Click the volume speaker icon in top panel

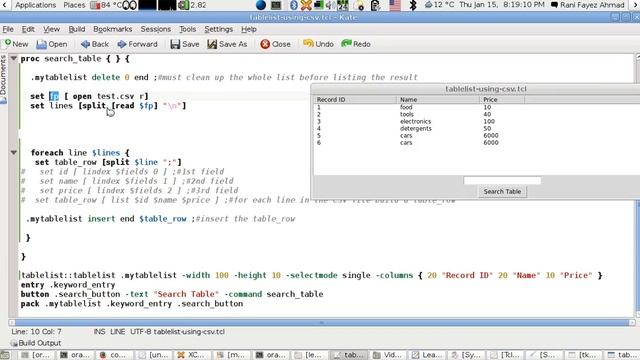pyautogui.click(x=331, y=5)
